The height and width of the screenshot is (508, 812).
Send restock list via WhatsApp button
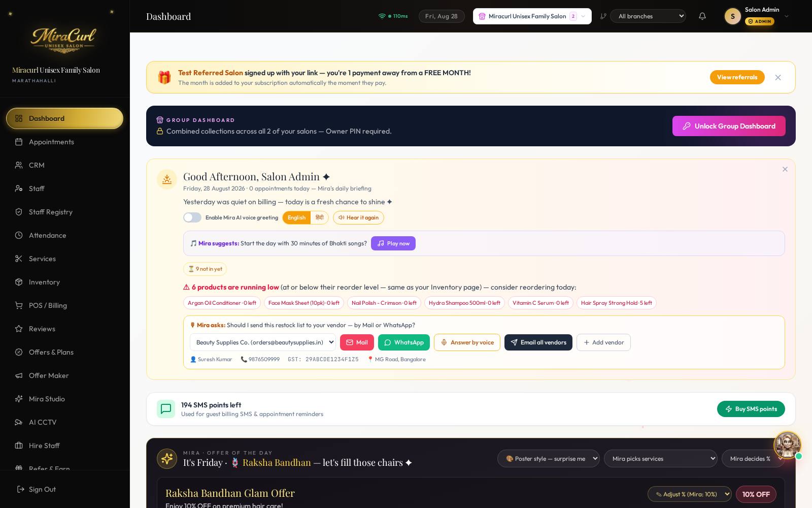404,342
